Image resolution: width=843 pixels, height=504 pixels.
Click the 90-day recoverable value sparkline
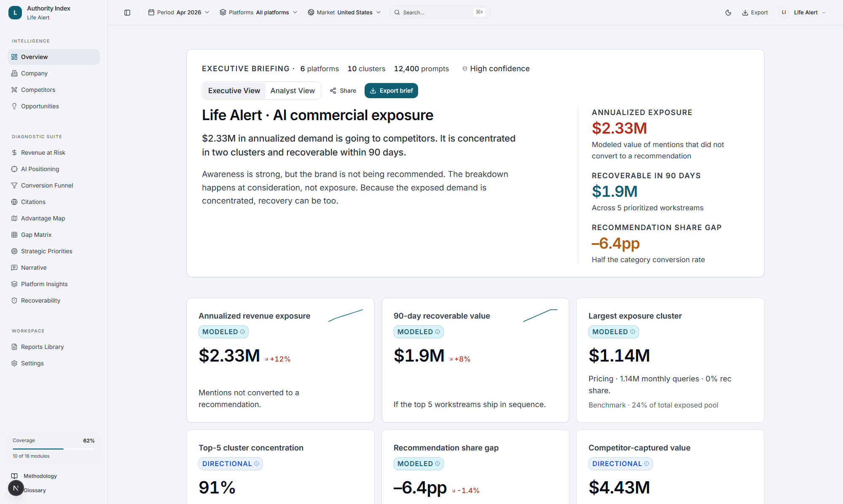point(540,316)
